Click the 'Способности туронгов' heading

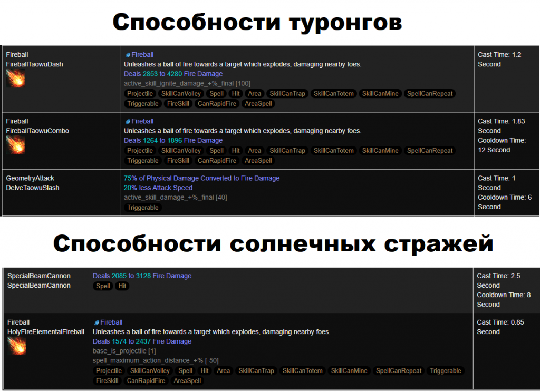pos(257,22)
